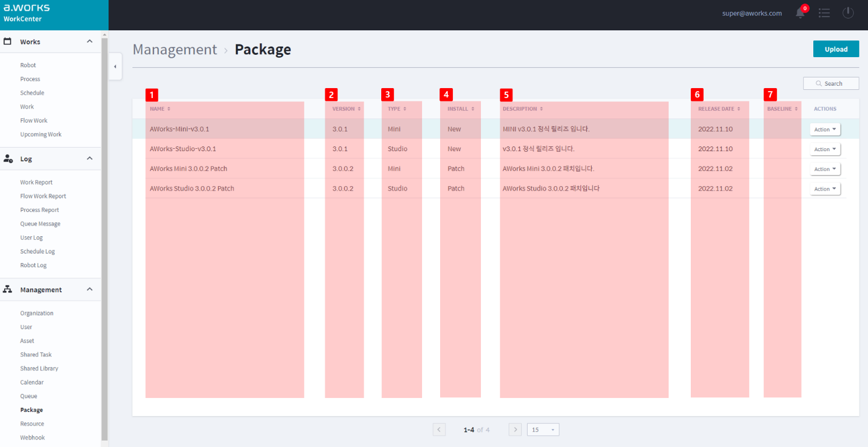The height and width of the screenshot is (447, 868).
Task: Click Management in the breadcrumb
Action: click(x=175, y=50)
